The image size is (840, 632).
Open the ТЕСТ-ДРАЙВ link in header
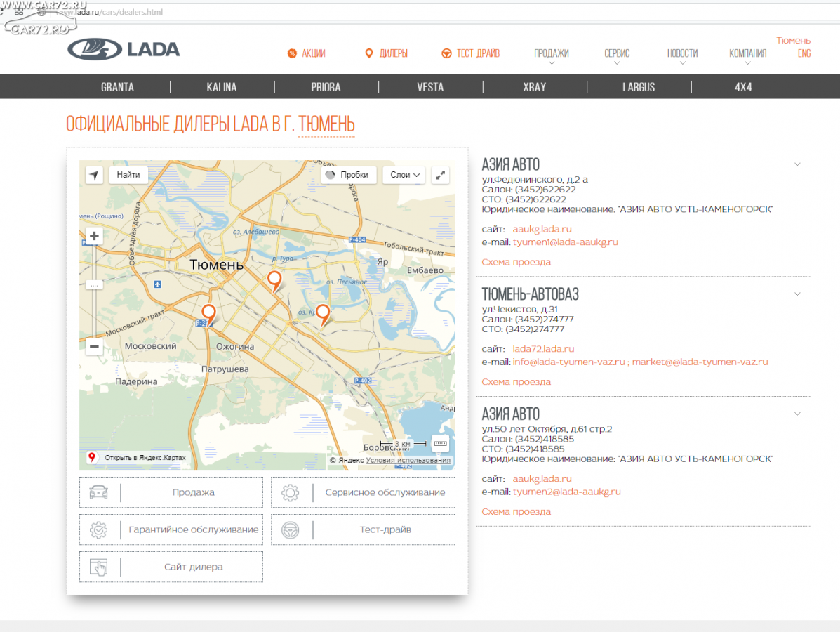click(x=478, y=53)
